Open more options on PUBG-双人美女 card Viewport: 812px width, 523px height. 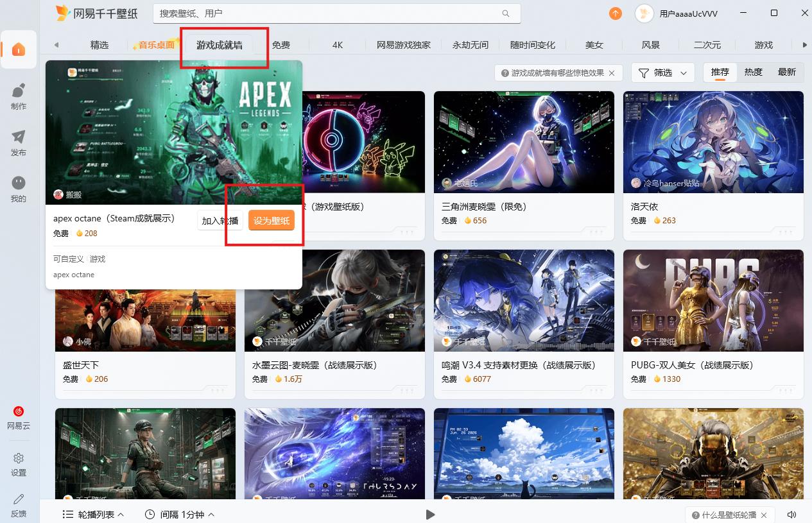pyautogui.click(x=786, y=390)
